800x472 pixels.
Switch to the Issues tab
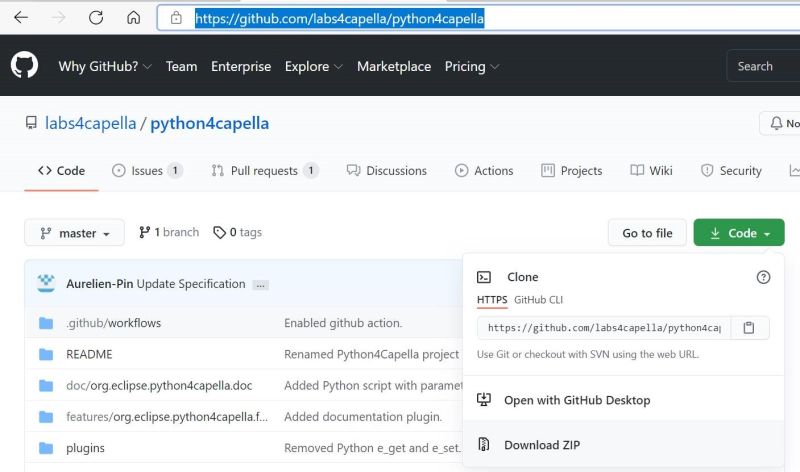coord(147,170)
